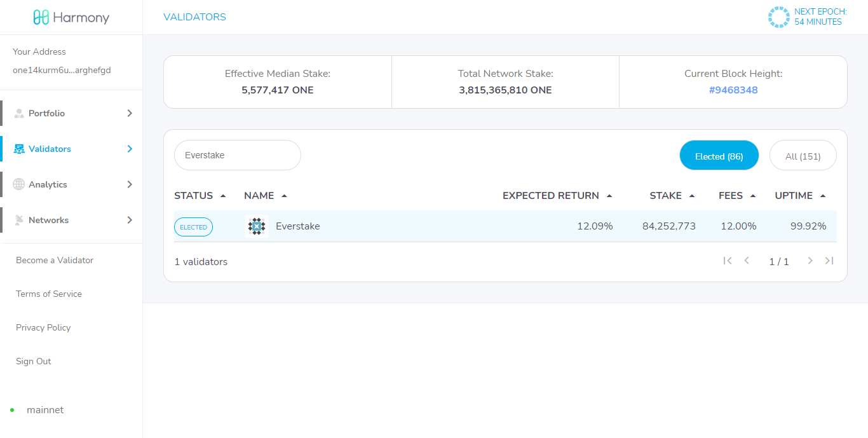Click the FEES column header
Viewport: 868px width, 438px height.
click(x=731, y=196)
